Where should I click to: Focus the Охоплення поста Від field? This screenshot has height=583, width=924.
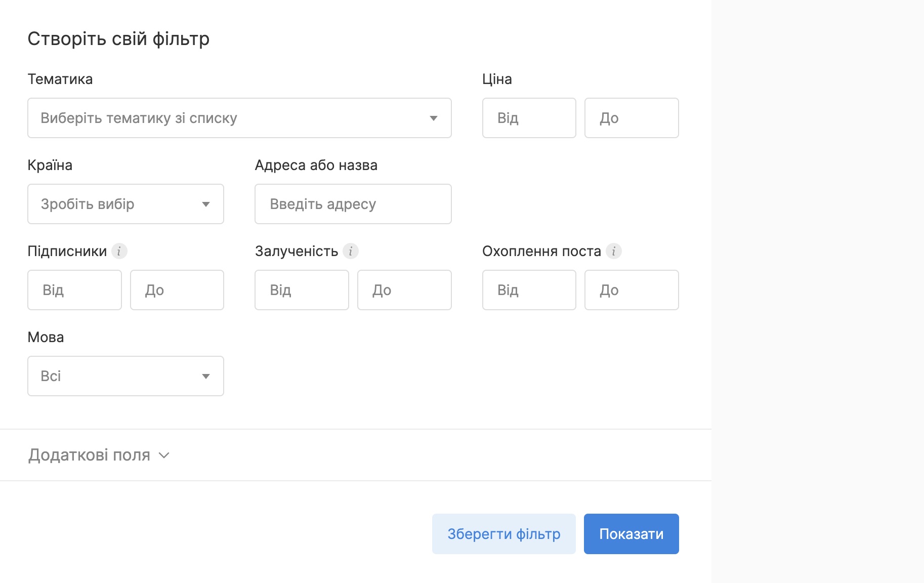point(529,290)
